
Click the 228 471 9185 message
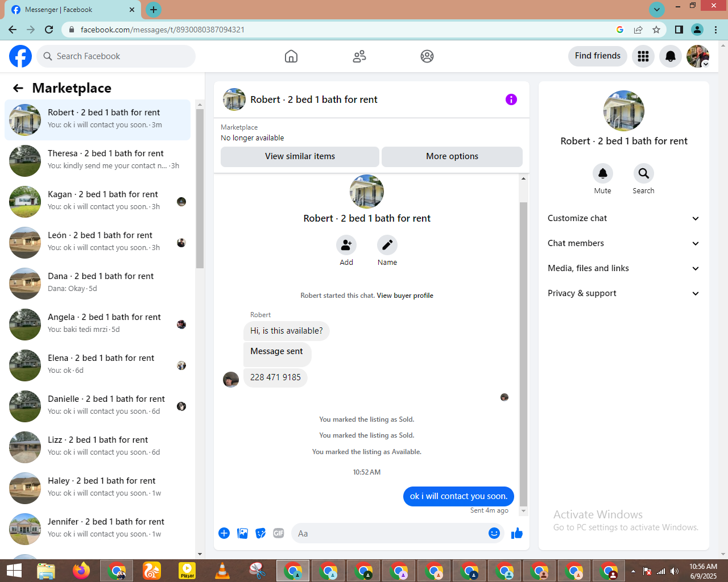coord(275,377)
